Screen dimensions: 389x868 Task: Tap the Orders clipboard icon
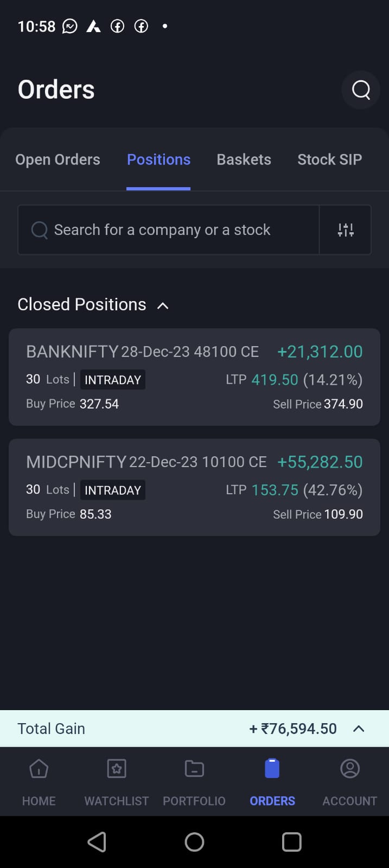(x=272, y=769)
